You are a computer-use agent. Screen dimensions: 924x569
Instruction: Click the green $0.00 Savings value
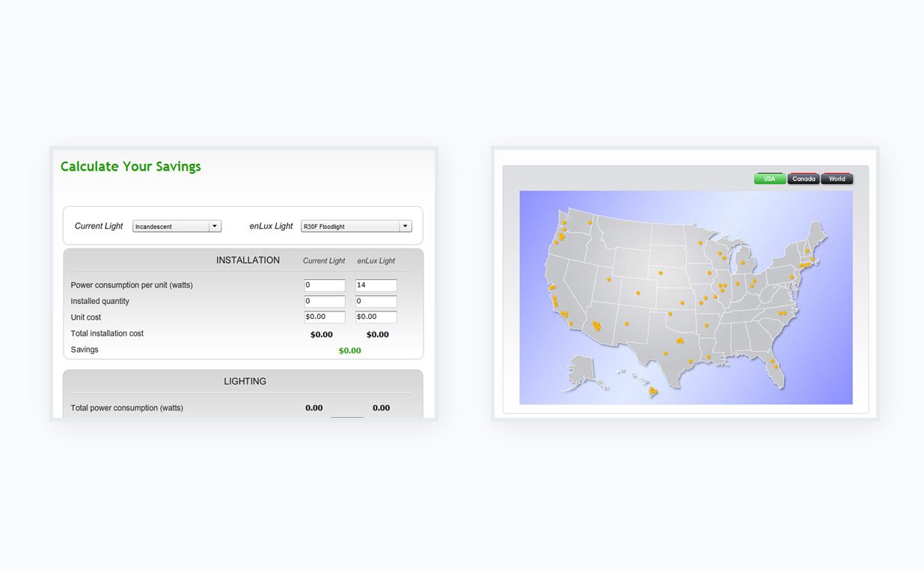coord(350,350)
